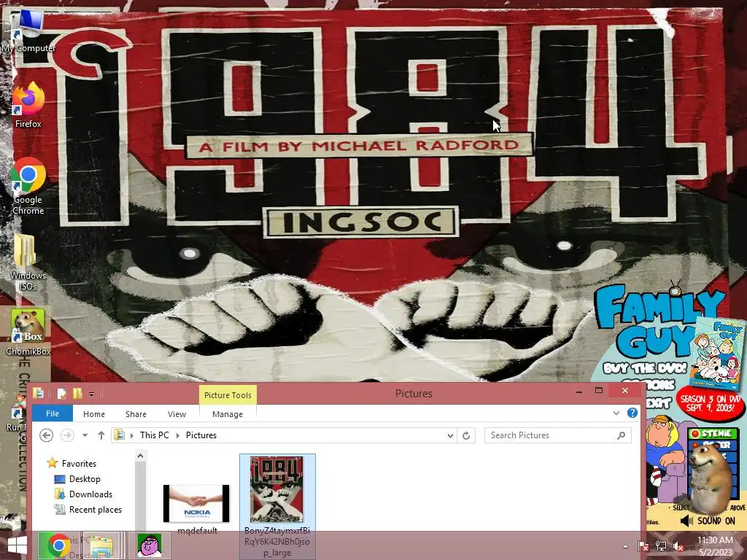Click File Explorer taskbar button
747x560 pixels.
[x=101, y=545]
